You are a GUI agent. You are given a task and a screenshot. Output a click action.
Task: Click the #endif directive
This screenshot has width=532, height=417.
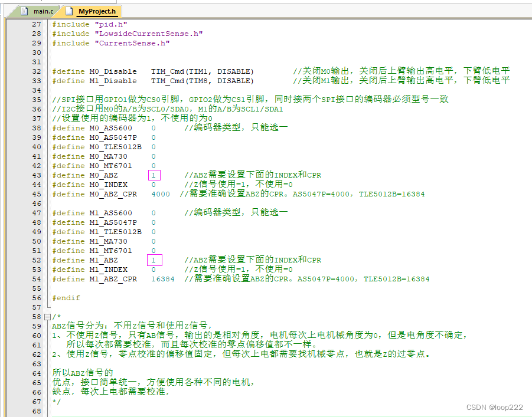coord(66,298)
